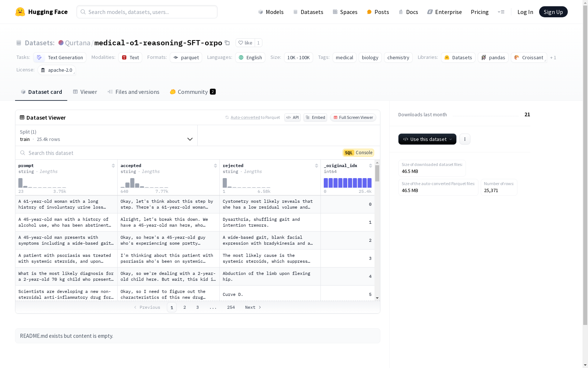
Task: Click the parquet format tag
Action: coord(186,57)
